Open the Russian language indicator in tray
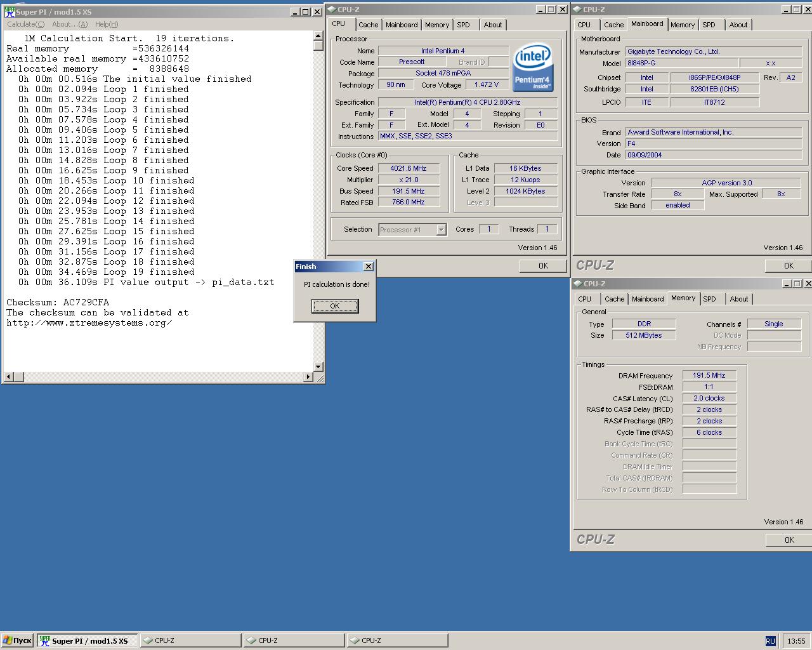The height and width of the screenshot is (650, 812). (x=770, y=641)
